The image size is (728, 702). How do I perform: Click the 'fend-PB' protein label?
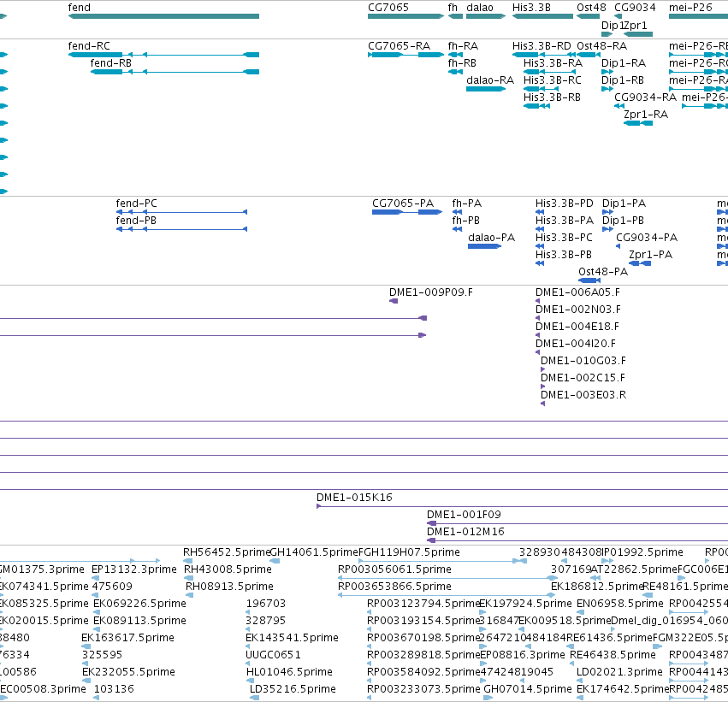pyautogui.click(x=136, y=221)
